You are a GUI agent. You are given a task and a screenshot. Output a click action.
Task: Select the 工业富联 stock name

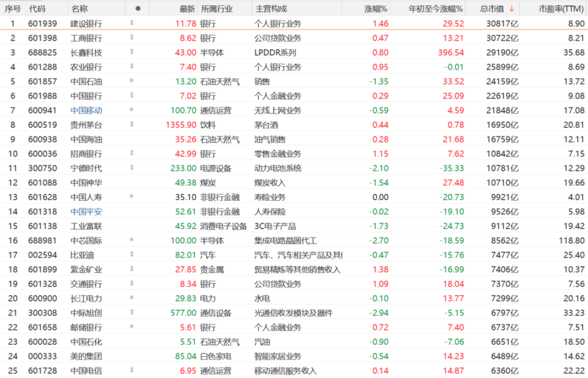point(86,226)
